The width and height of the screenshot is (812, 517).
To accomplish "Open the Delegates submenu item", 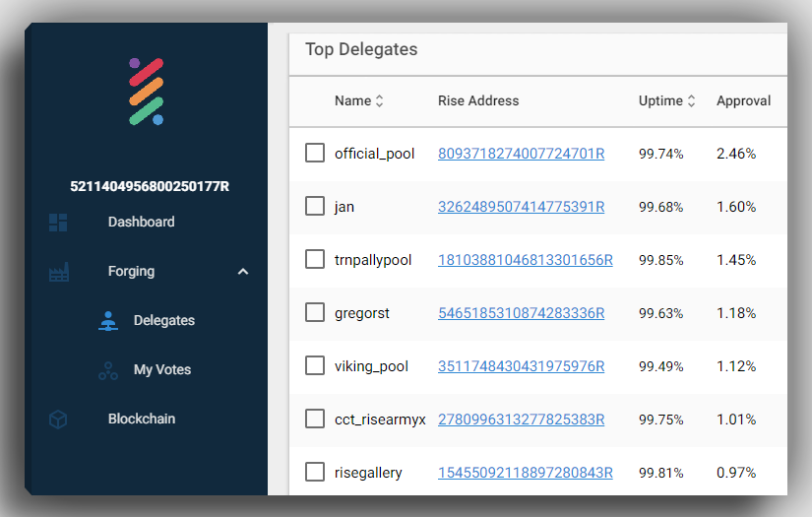I will pyautogui.click(x=164, y=320).
